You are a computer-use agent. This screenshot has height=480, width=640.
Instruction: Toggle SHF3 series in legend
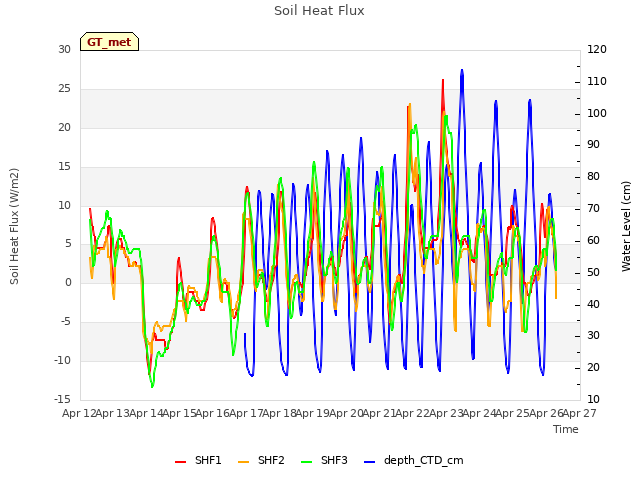coord(324,460)
